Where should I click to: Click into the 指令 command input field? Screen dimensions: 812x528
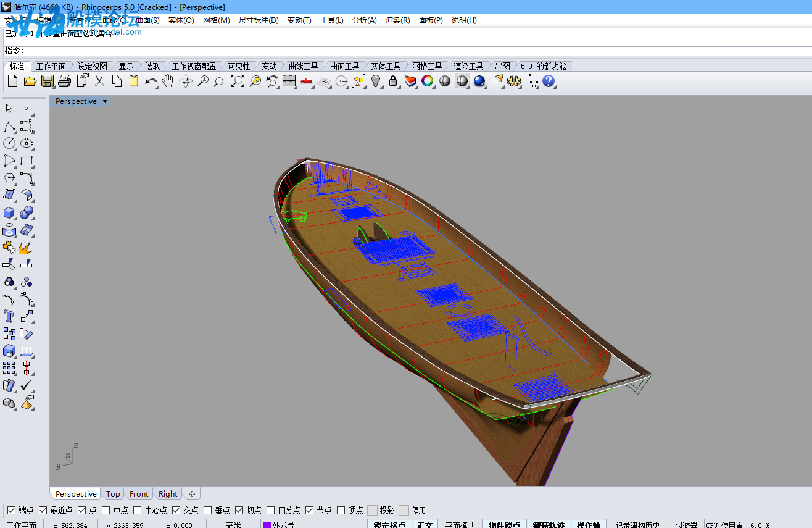tap(419, 51)
